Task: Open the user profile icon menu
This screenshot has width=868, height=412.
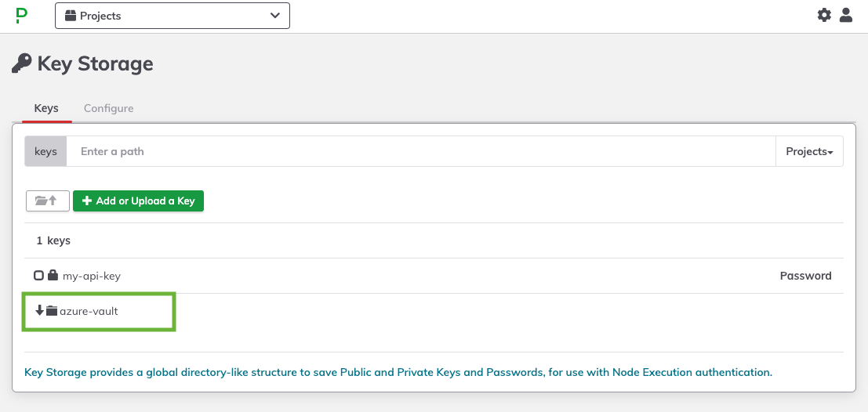Action: pos(846,15)
